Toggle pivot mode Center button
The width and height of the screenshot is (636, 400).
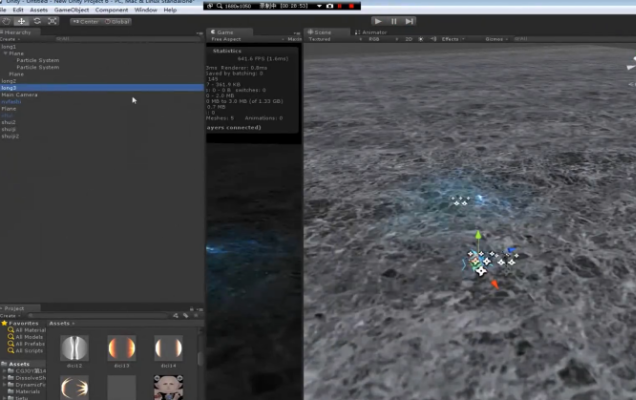86,21
